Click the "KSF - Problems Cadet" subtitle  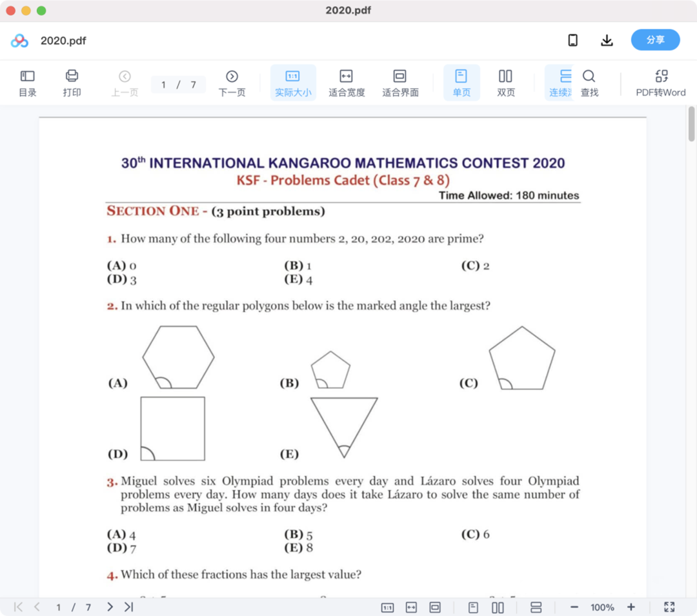343,181
